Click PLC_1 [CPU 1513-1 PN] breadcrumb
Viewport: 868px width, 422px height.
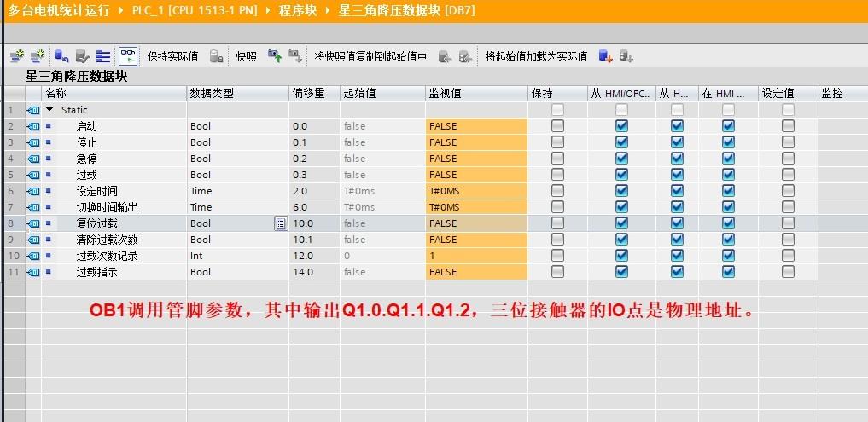195,10
